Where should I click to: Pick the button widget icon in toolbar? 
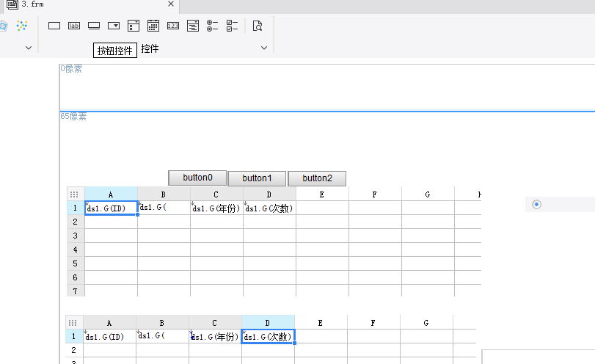tap(94, 26)
